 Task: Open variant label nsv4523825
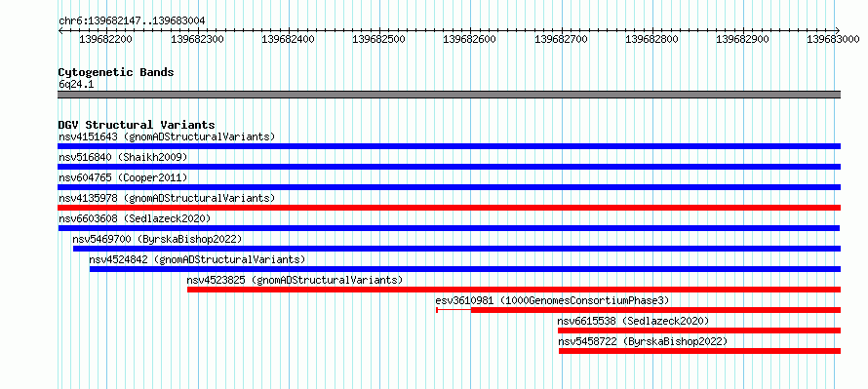tap(296, 280)
